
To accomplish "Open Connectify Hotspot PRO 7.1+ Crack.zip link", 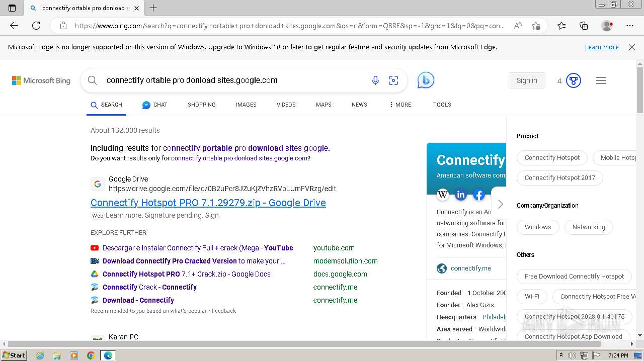I will tap(187, 274).
